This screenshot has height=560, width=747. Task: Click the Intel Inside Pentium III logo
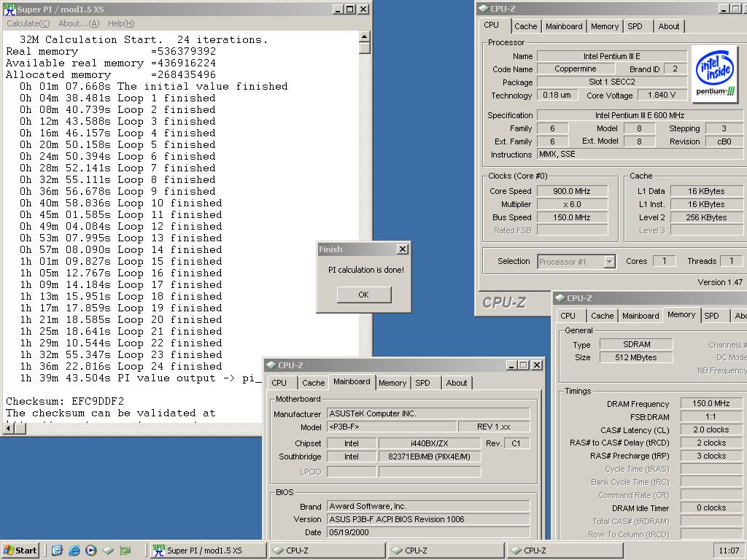click(715, 74)
